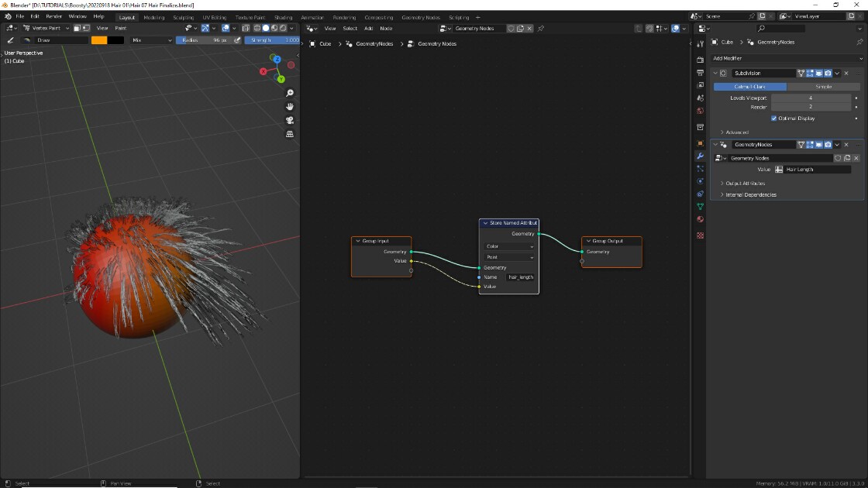This screenshot has width=868, height=488.
Task: Toggle Subdivision modifier viewport display
Action: click(x=818, y=73)
